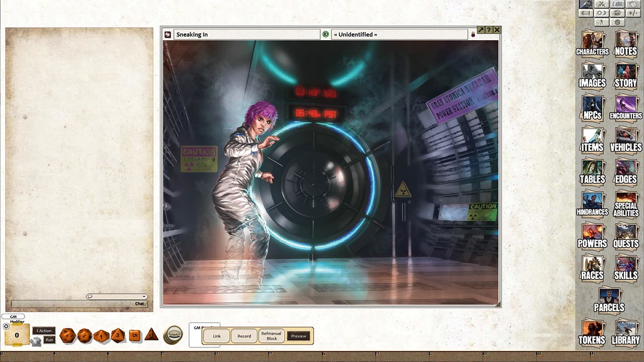Select the Preview option
This screenshot has height=362, width=644.
coord(298,336)
